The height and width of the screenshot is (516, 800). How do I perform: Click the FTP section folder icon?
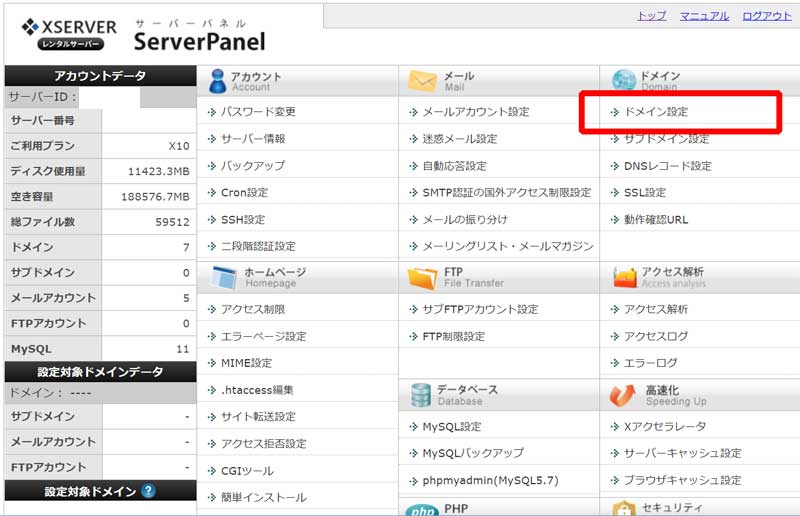(x=421, y=277)
